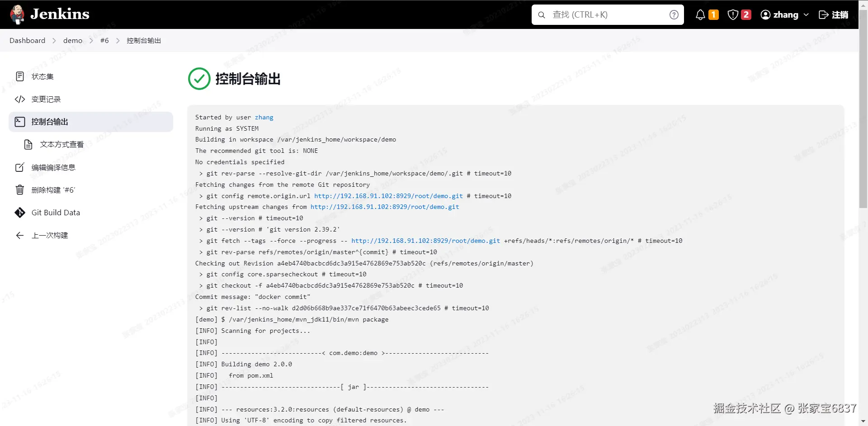This screenshot has height=426, width=868.
Task: Click line 'Commit message: "docker commit"'
Action: point(253,297)
